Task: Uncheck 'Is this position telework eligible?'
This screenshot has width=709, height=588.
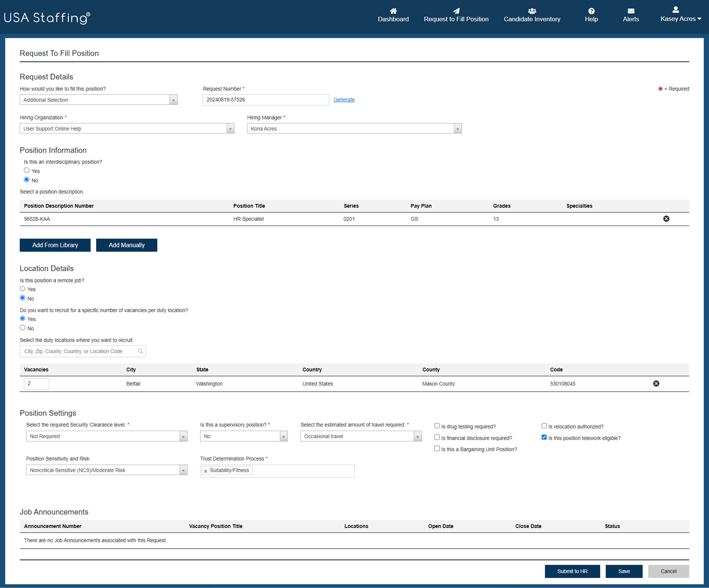Action: pyautogui.click(x=544, y=437)
